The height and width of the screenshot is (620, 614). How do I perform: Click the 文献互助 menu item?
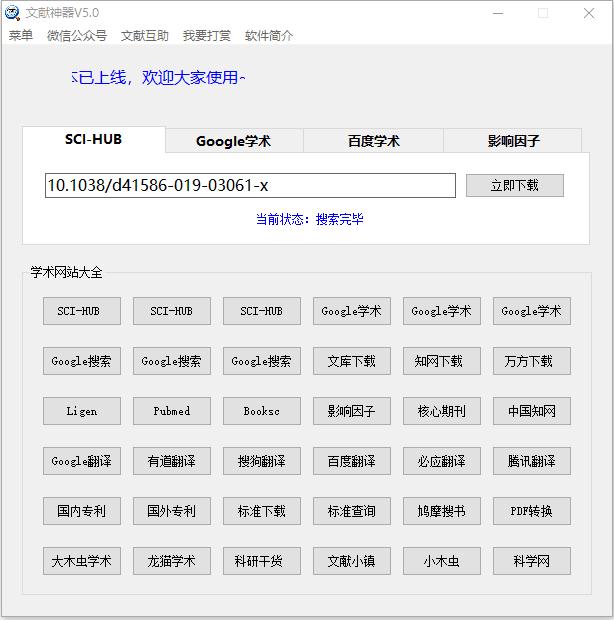point(145,35)
